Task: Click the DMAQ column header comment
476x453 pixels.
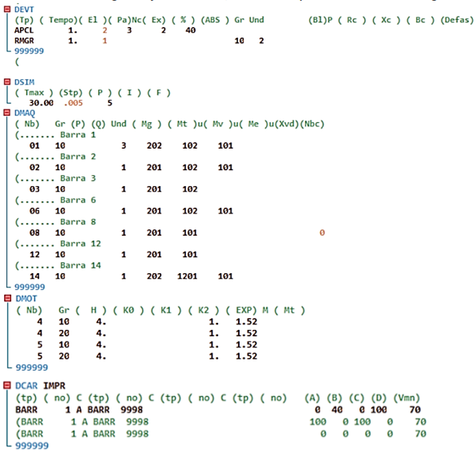Action: click(169, 124)
